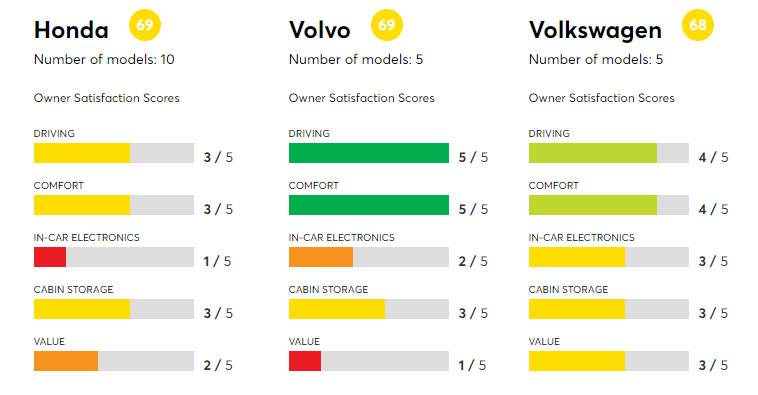This screenshot has width=758, height=395.
Task: Click the Honda brand heading
Action: tap(71, 30)
